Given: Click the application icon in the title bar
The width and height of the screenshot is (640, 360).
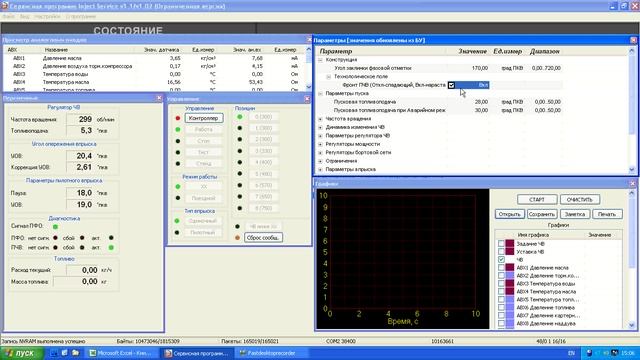Looking at the screenshot, I should click(x=4, y=6).
